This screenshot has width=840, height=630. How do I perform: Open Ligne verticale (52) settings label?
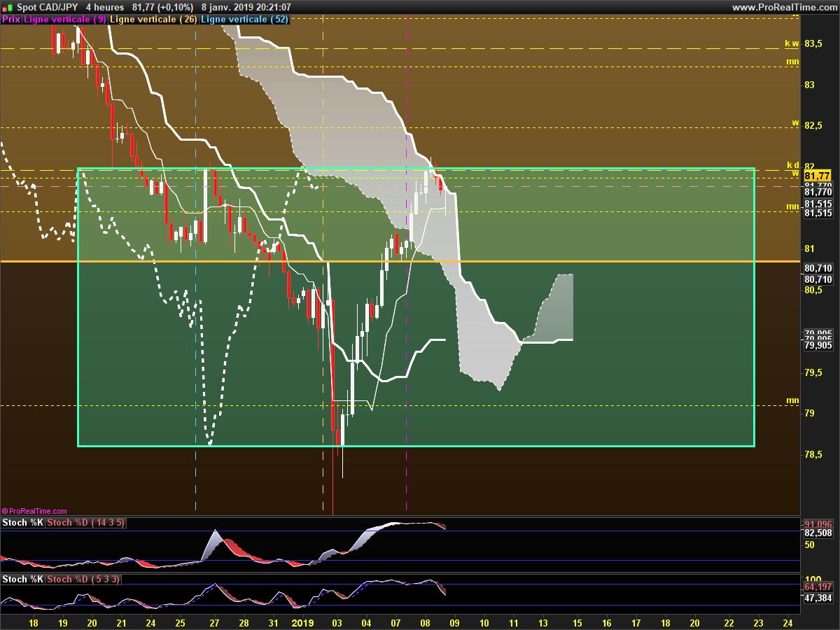pos(244,20)
